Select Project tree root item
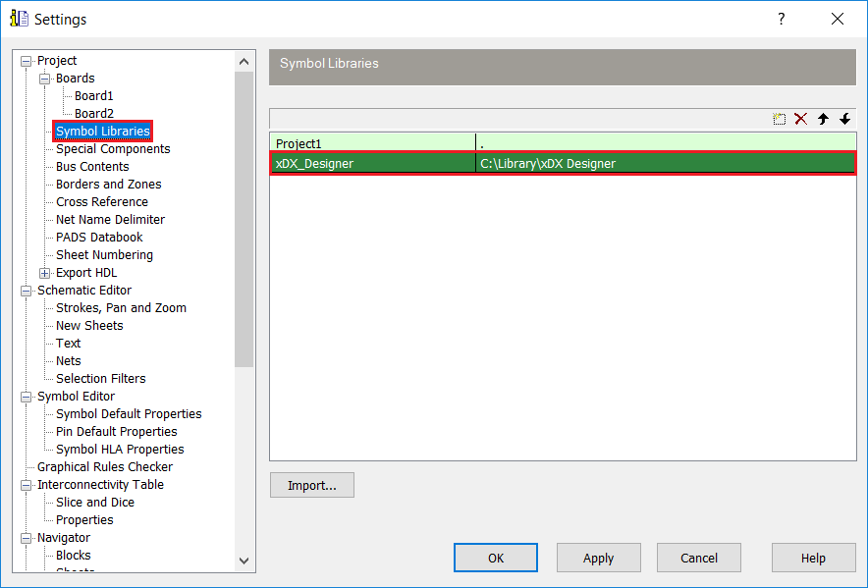 pyautogui.click(x=57, y=61)
